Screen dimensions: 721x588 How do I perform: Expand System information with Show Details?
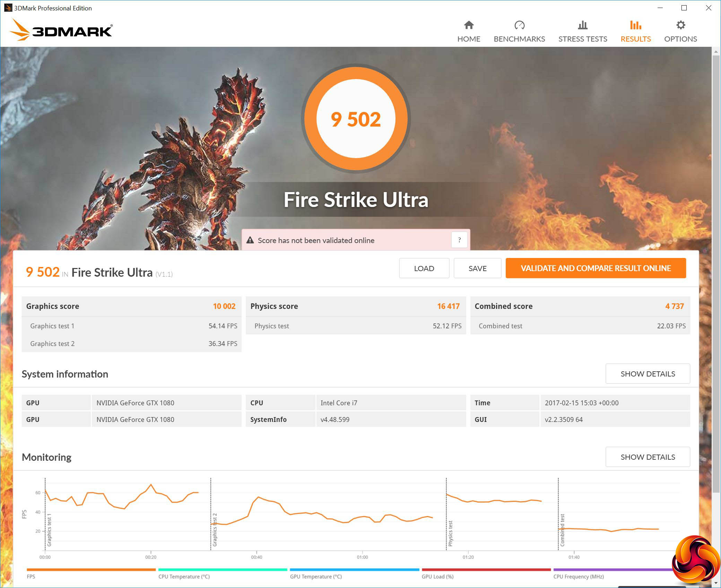(648, 374)
